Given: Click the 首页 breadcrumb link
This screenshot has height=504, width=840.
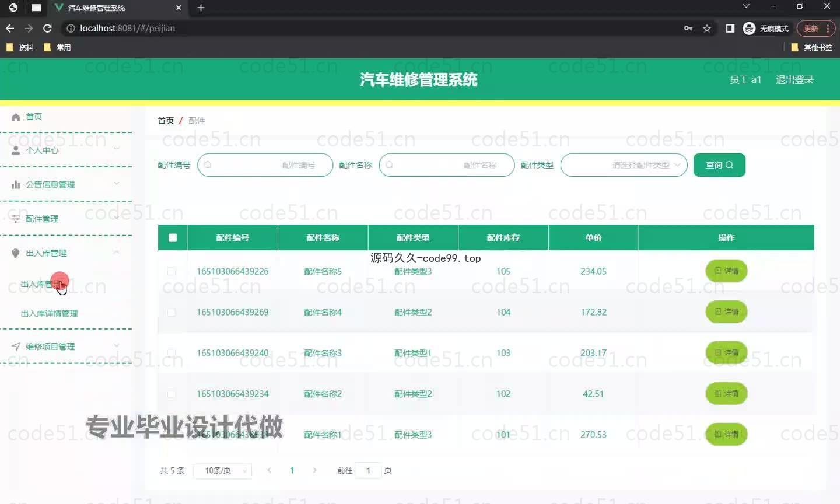Looking at the screenshot, I should [166, 121].
